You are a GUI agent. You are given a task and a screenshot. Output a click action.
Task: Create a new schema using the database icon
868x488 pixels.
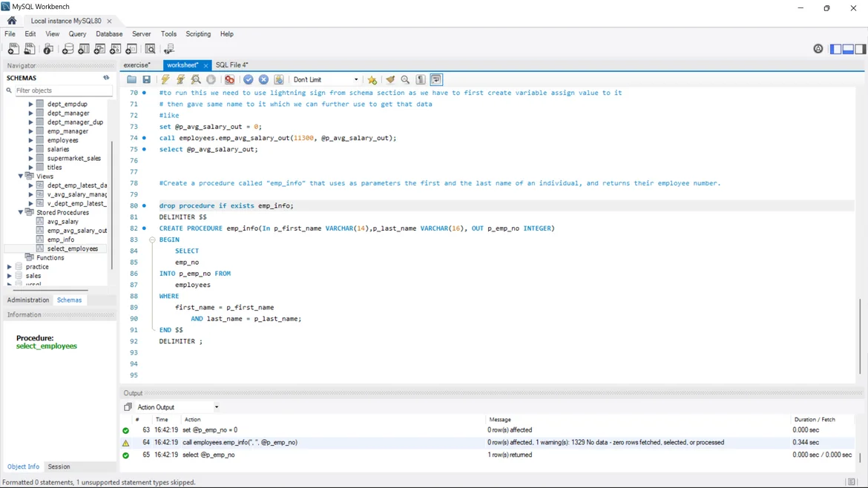pyautogui.click(x=68, y=49)
